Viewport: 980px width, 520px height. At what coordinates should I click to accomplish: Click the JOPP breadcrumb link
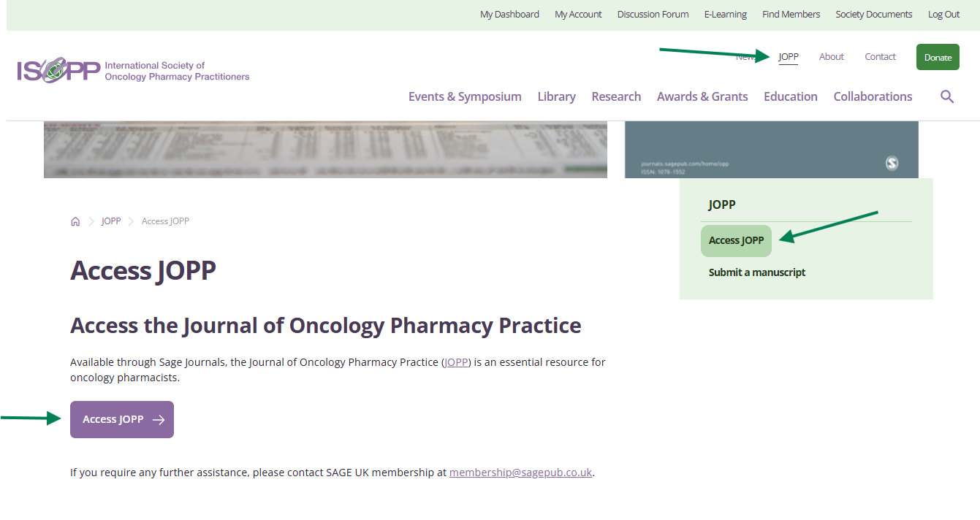click(x=111, y=221)
